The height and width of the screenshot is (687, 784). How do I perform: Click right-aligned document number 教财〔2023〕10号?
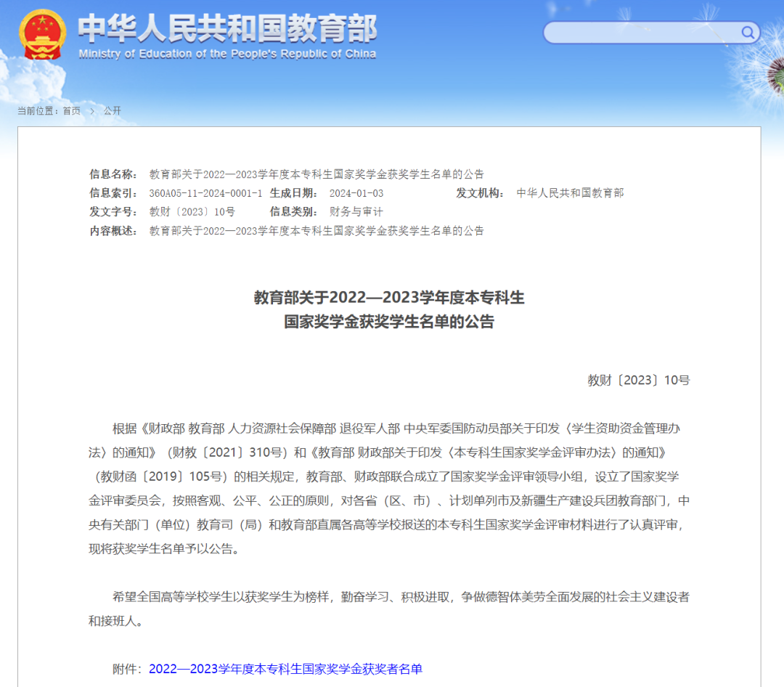point(638,380)
